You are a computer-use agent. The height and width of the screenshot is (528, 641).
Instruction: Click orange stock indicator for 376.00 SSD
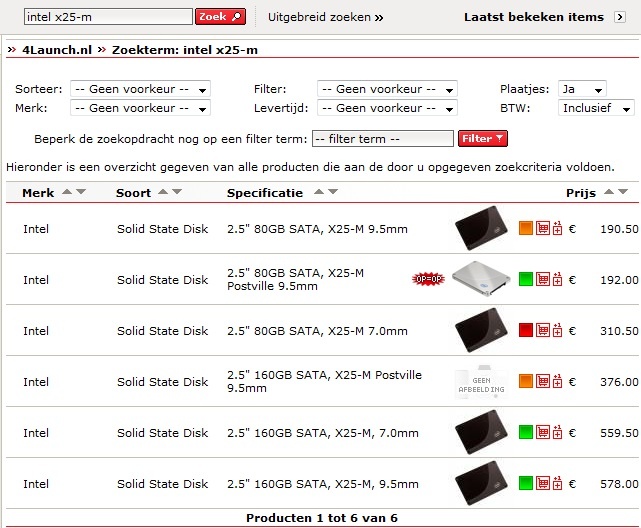click(x=526, y=381)
